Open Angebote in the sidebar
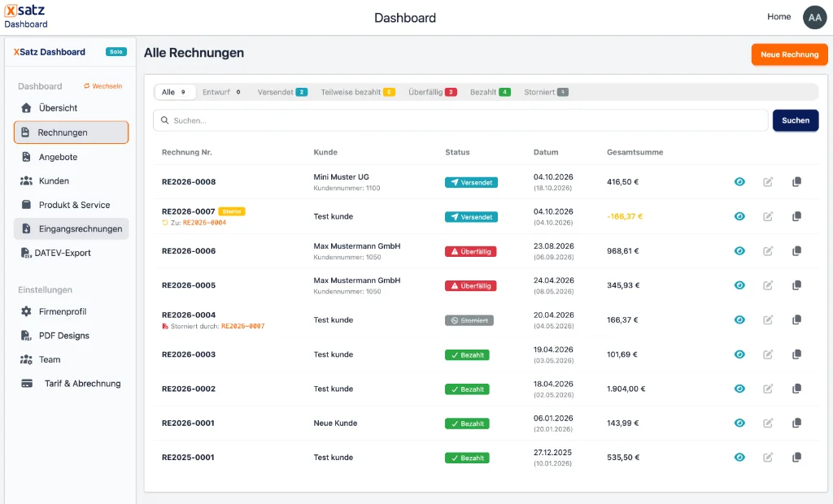This screenshot has height=504, width=833. coord(72,157)
